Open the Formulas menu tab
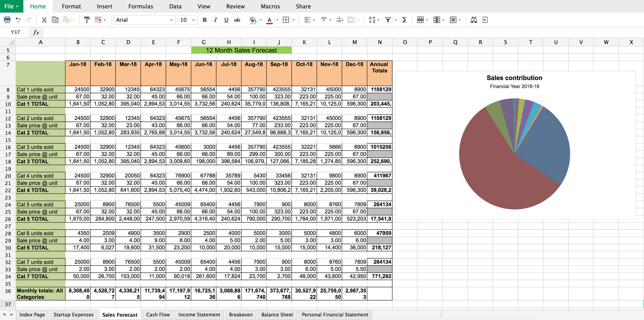This screenshot has height=320, width=644. click(x=140, y=6)
